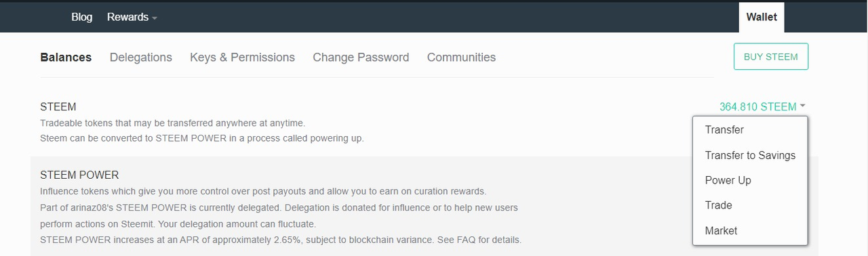The image size is (868, 256).
Task: View the Communities tab
Action: coord(461,58)
